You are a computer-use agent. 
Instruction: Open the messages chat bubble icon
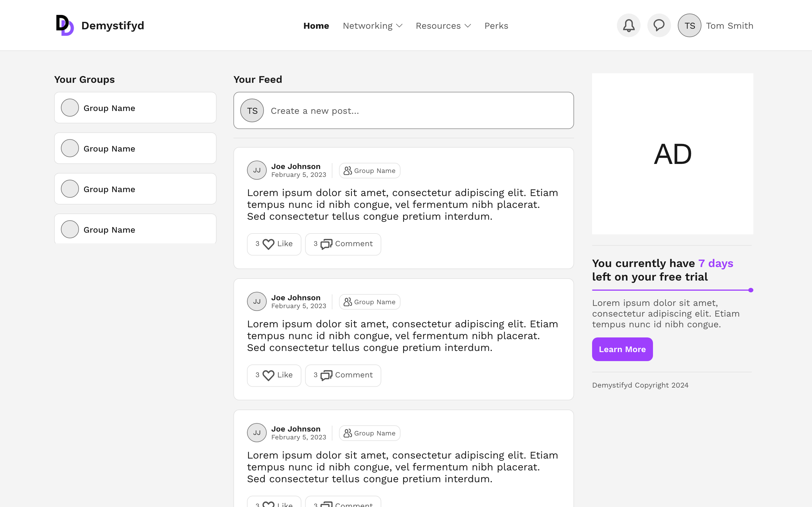(659, 25)
